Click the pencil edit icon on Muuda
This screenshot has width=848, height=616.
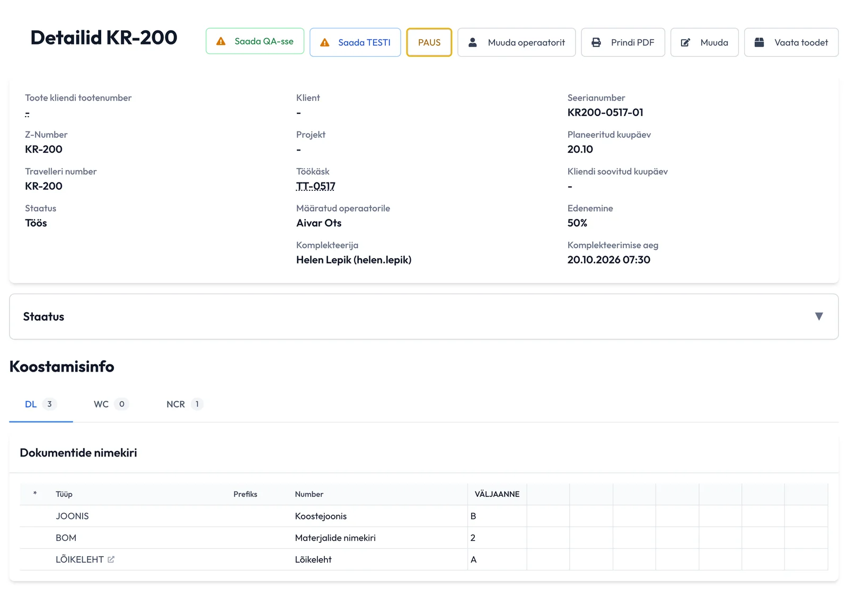click(x=685, y=42)
